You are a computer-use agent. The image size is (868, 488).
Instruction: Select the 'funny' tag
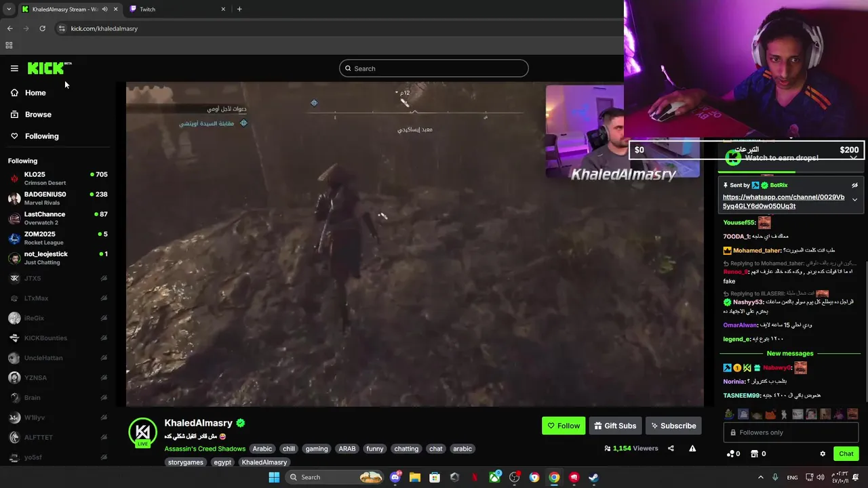[375, 449]
